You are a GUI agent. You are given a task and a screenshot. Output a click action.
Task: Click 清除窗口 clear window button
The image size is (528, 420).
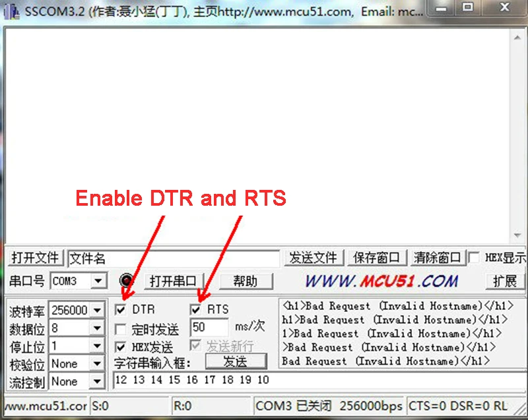(x=438, y=258)
